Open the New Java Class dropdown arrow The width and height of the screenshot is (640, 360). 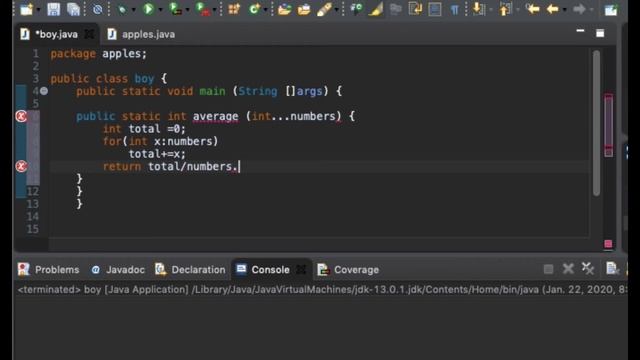pyautogui.click(x=266, y=9)
